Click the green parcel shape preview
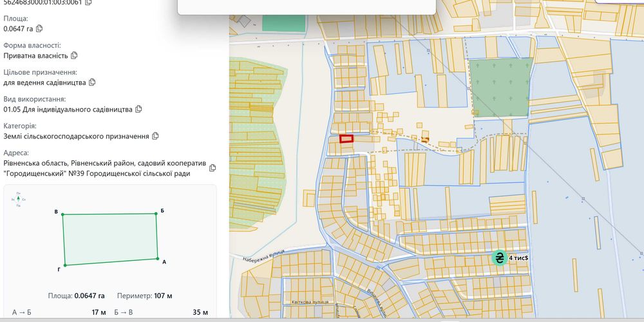Image resolution: width=644 pixels, height=322 pixels. pos(110,239)
